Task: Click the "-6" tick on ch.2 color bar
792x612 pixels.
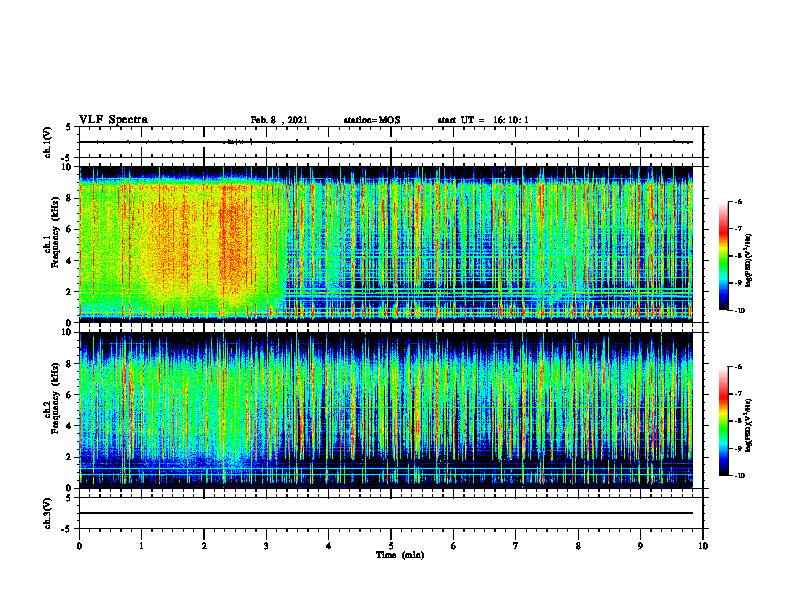Action: click(738, 367)
